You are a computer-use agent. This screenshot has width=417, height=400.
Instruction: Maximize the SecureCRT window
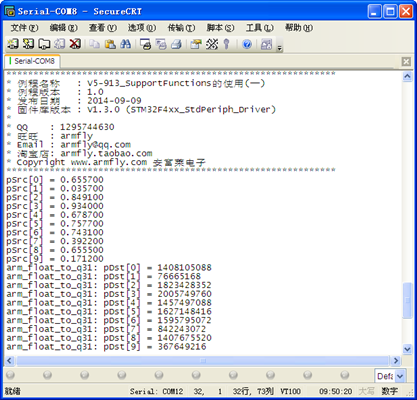[390, 12]
